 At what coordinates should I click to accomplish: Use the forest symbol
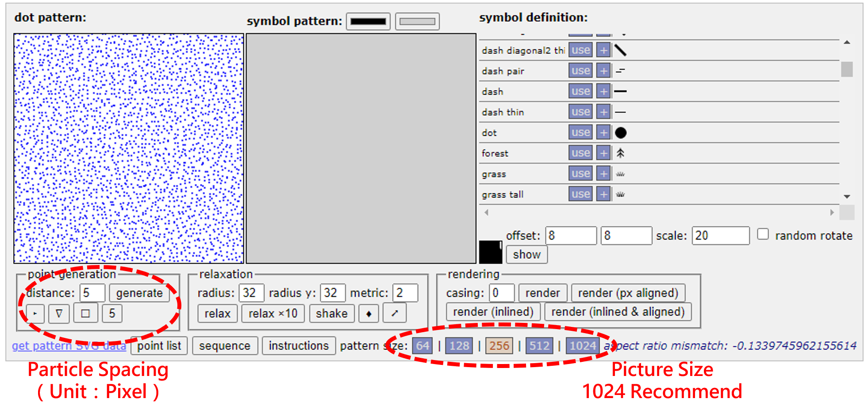(580, 153)
